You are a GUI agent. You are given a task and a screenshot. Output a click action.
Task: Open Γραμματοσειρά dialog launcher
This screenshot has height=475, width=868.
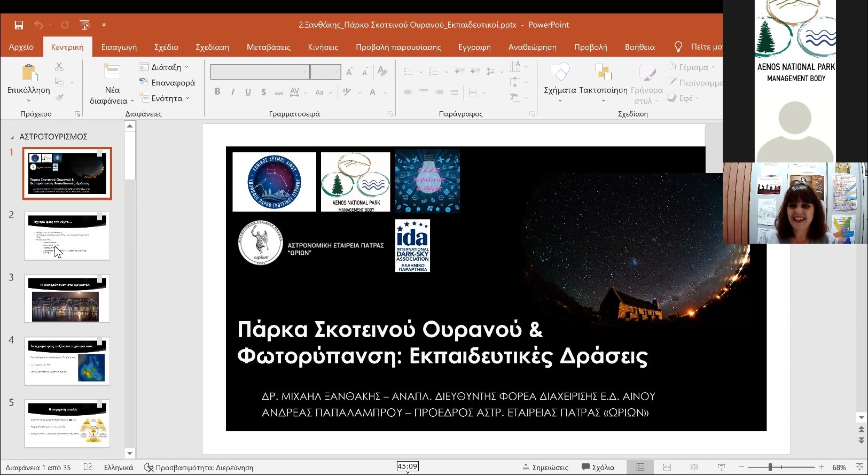[389, 114]
